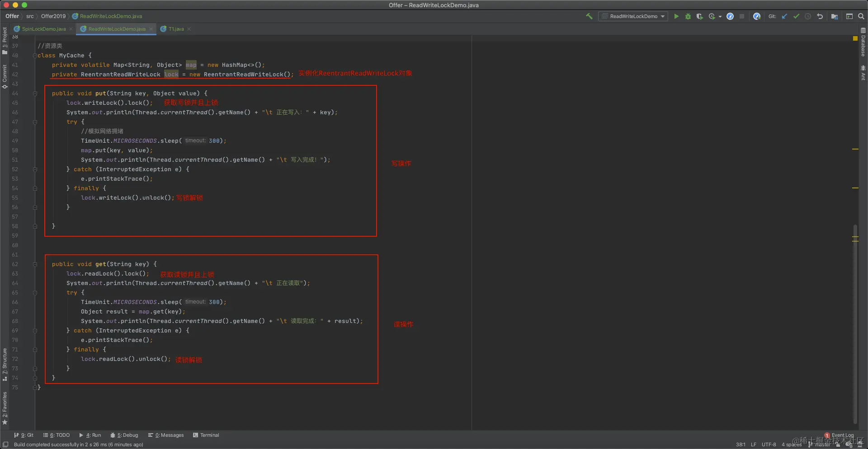Image resolution: width=868 pixels, height=449 pixels.
Task: Collapse the get method fold marker
Action: coord(35,264)
